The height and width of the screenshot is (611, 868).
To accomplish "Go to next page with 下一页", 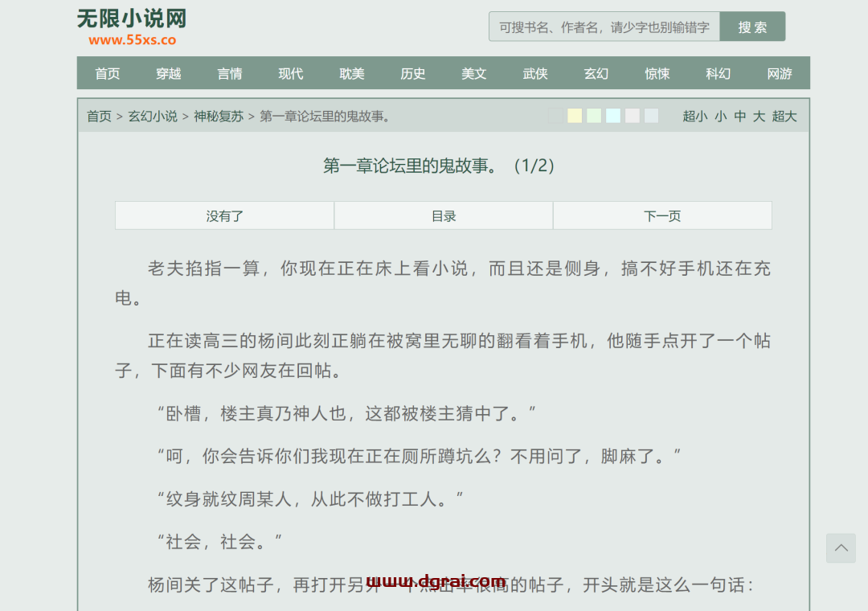I will (662, 215).
